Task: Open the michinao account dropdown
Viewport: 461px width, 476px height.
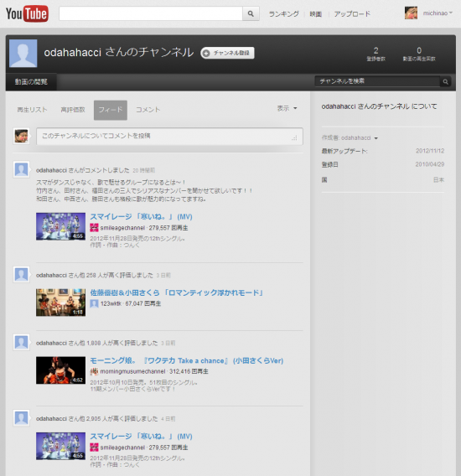Action: point(438,13)
